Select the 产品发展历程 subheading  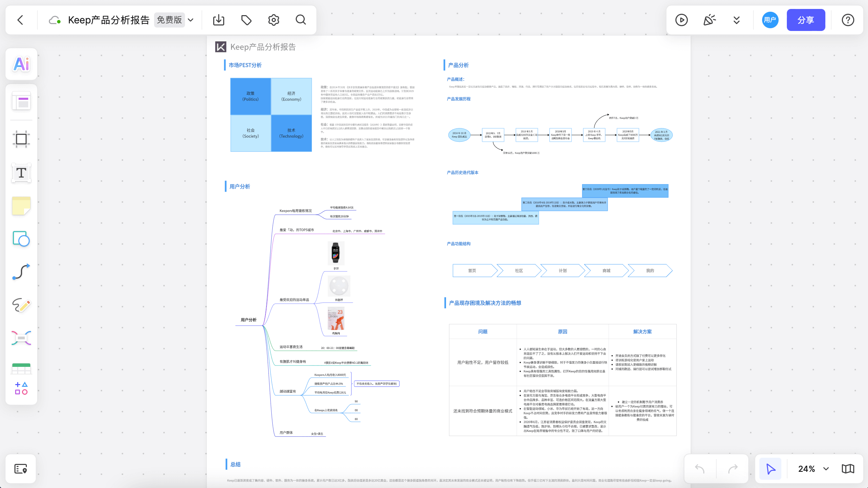pyautogui.click(x=458, y=99)
